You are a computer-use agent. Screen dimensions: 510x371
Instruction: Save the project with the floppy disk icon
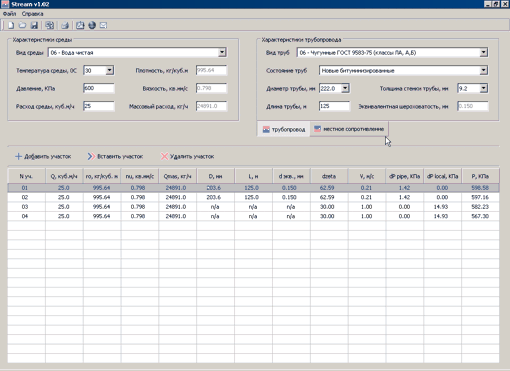point(34,25)
